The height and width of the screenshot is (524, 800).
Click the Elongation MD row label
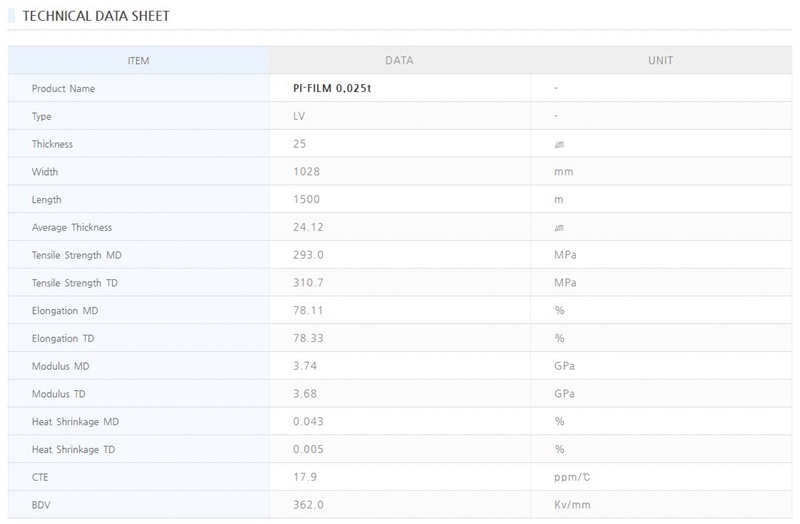[65, 311]
